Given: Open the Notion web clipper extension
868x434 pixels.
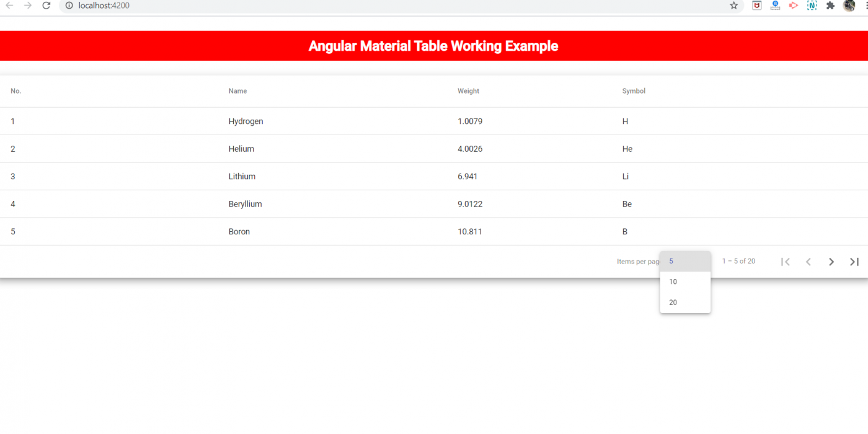Looking at the screenshot, I should click(812, 6).
